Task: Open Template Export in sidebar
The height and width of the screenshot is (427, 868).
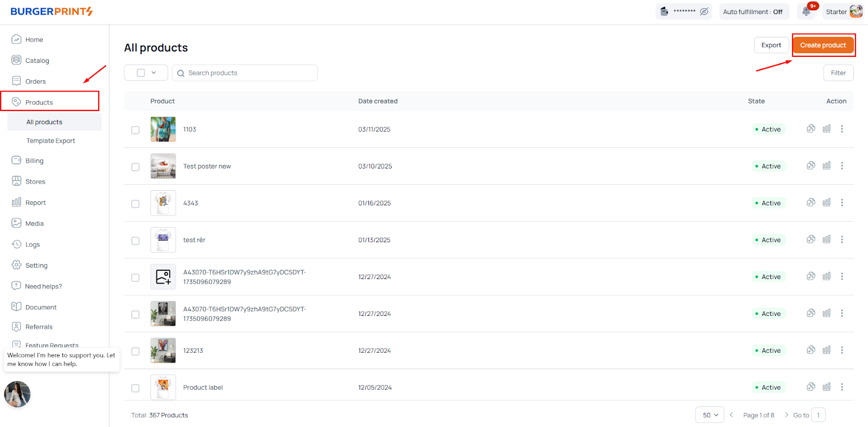Action: point(51,141)
